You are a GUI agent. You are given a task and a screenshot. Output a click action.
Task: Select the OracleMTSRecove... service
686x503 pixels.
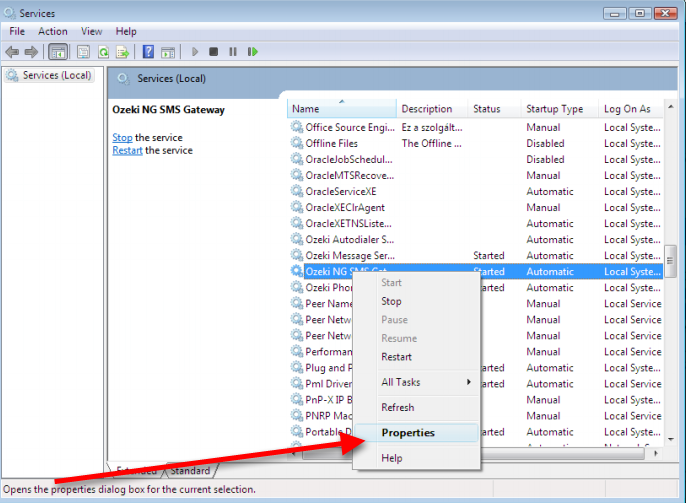476,175
